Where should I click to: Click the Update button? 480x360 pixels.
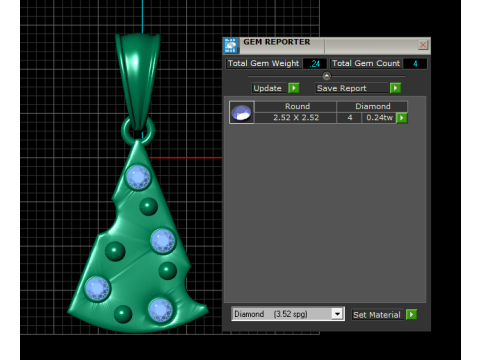269,88
